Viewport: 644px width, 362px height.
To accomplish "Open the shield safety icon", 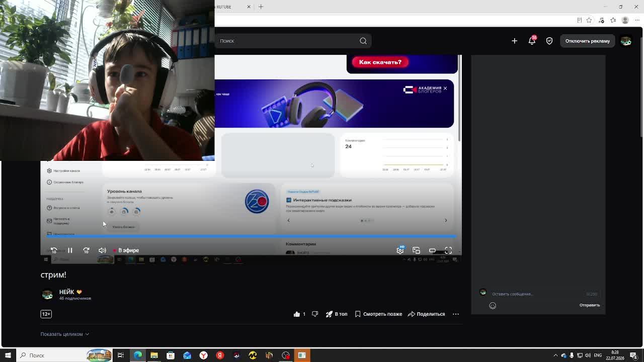I will 549,41.
